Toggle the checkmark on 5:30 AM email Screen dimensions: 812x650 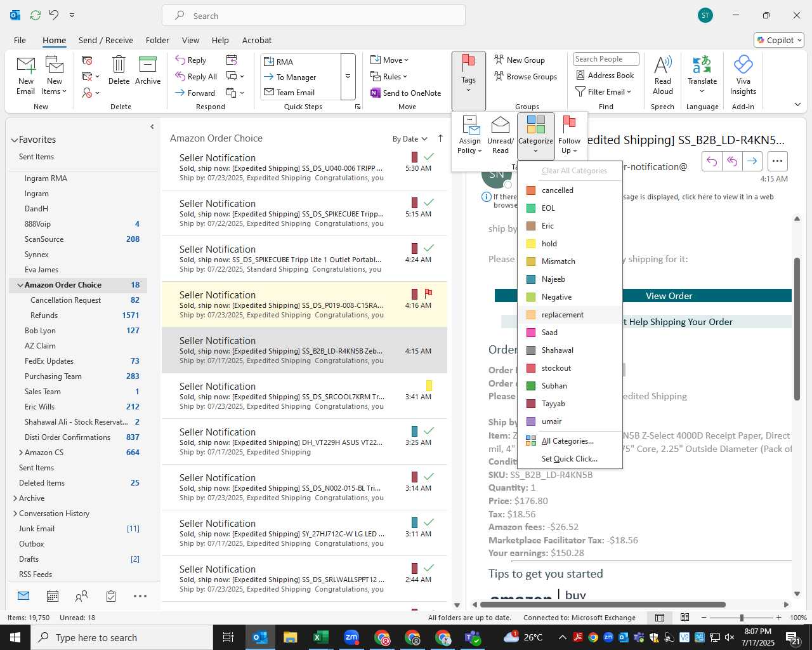[429, 156]
